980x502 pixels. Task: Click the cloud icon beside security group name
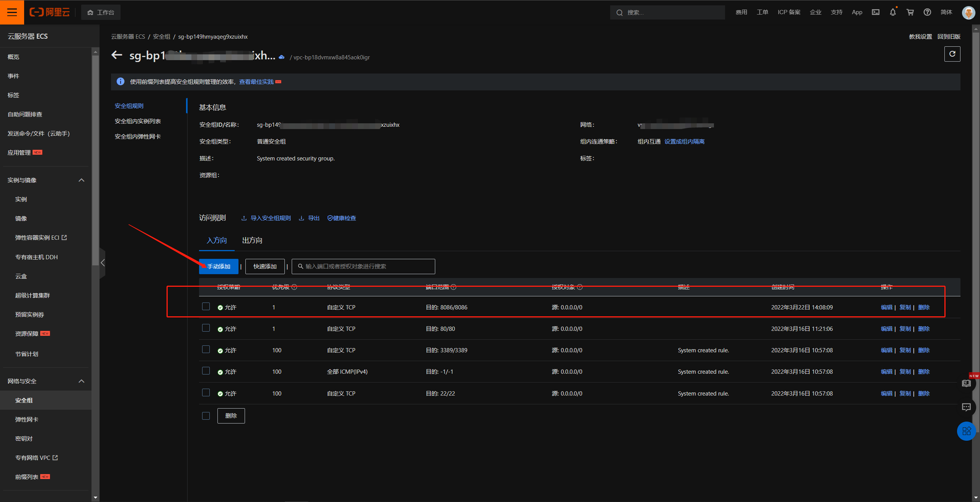click(x=282, y=57)
